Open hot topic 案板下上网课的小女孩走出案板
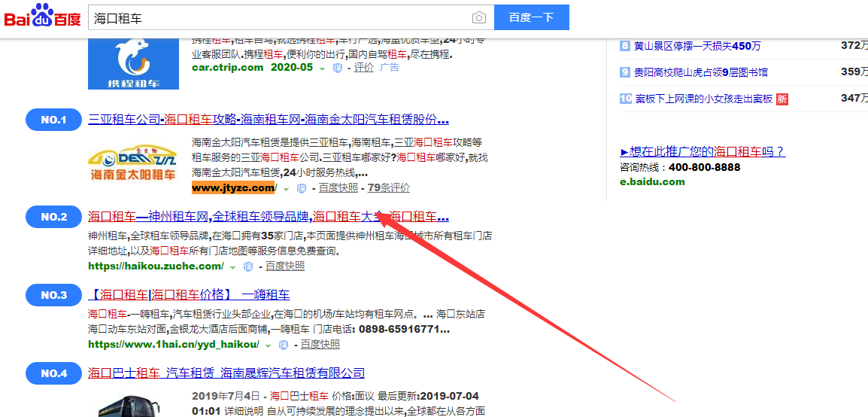Viewport: 868px width, 417px height. coord(703,99)
